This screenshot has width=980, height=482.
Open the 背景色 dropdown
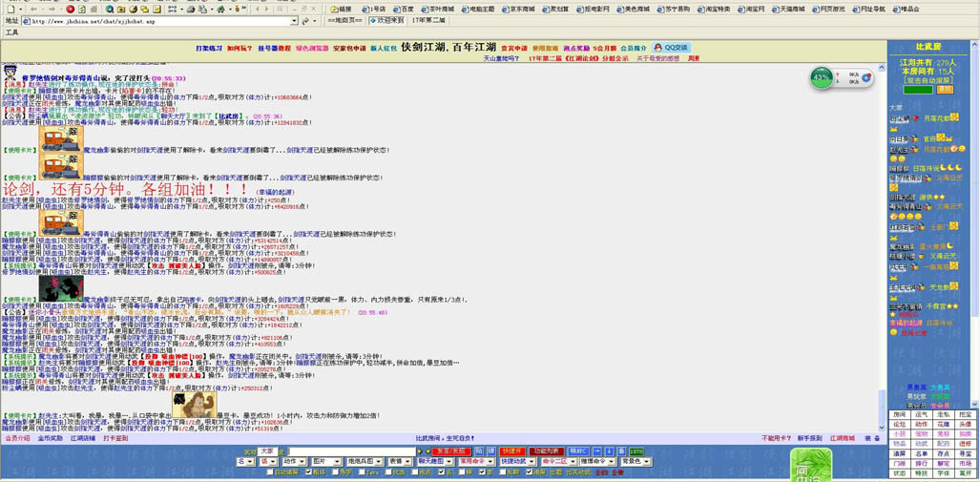point(635,461)
